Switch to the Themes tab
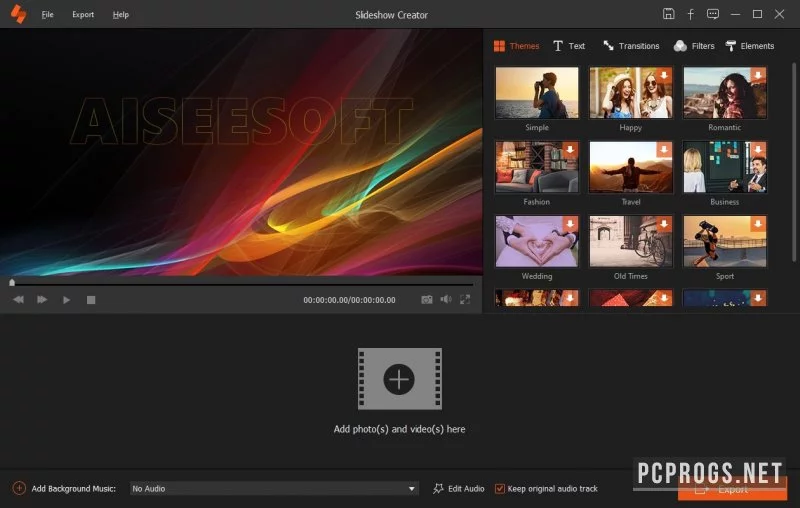The image size is (800, 508). (516, 46)
